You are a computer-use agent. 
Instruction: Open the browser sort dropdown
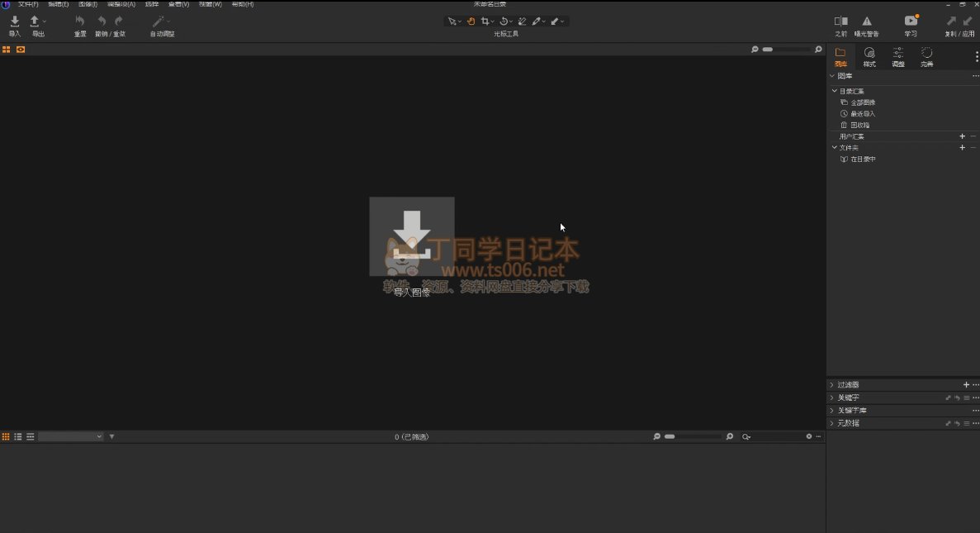(71, 436)
